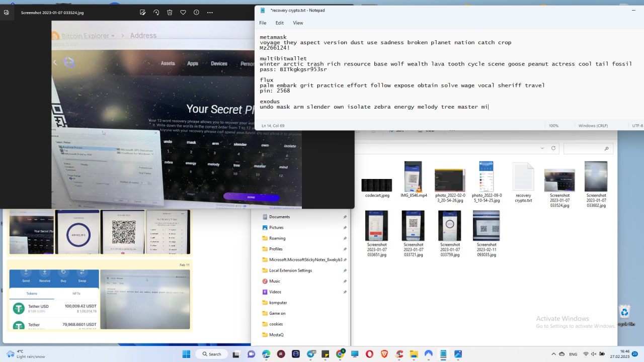Image resolution: width=644 pixels, height=362 pixels.
Task: Select photo_2022-09-05_10-54-25.jpg file
Action: (486, 182)
